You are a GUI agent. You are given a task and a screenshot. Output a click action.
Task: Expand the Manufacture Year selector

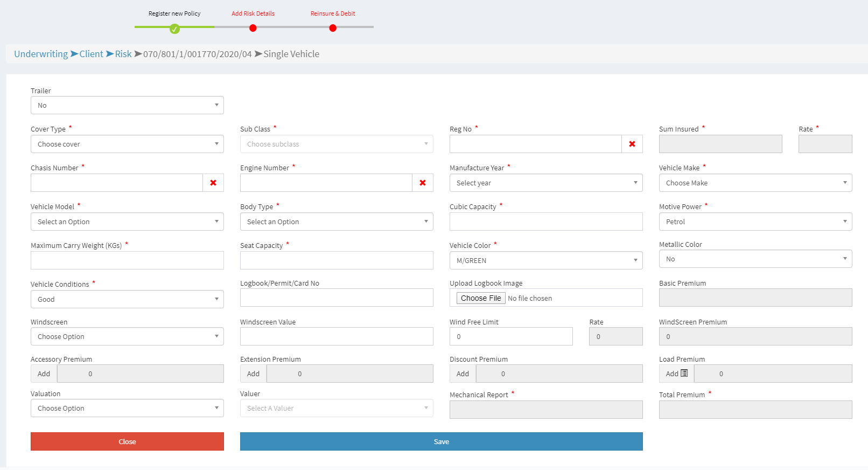coord(546,183)
